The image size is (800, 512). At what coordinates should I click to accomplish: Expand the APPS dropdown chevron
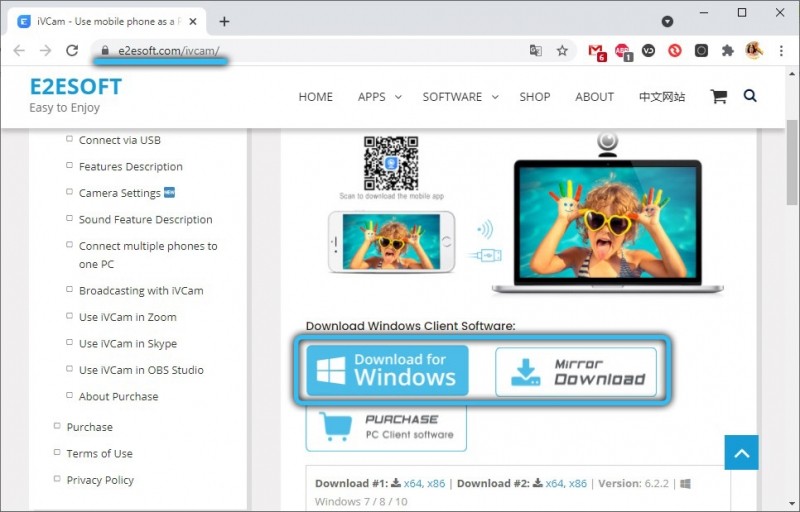398,97
